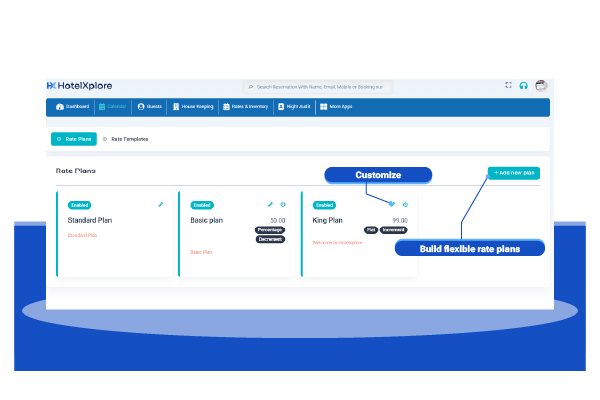Toggle fullscreen mode icon
600x400 pixels.
[508, 85]
